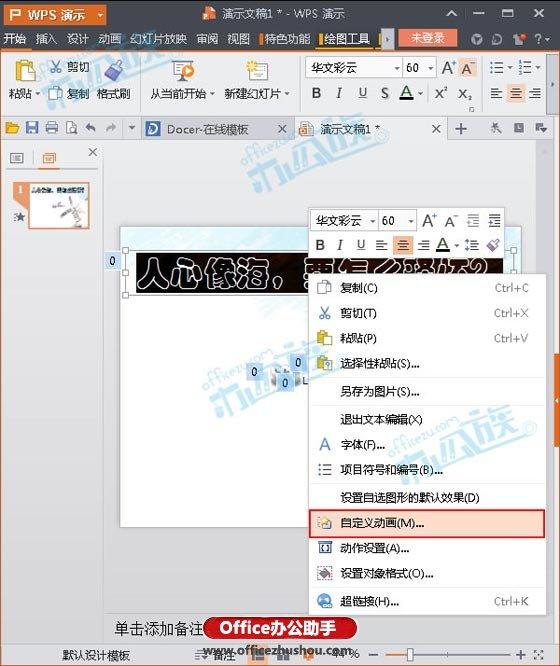
Task: Open folder icon in quick access toolbar
Action: pyautogui.click(x=13, y=128)
